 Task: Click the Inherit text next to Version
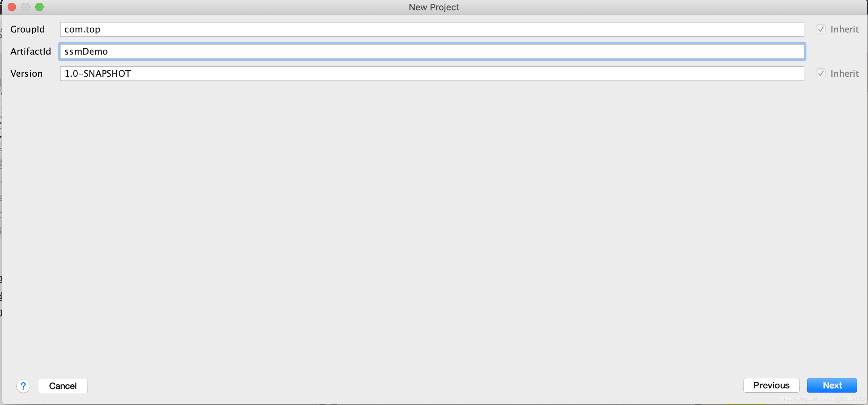click(x=844, y=74)
